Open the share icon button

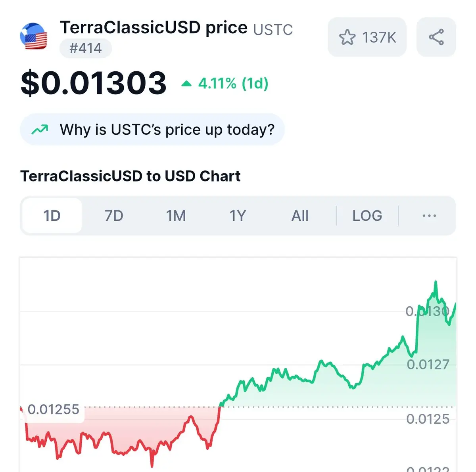click(436, 37)
